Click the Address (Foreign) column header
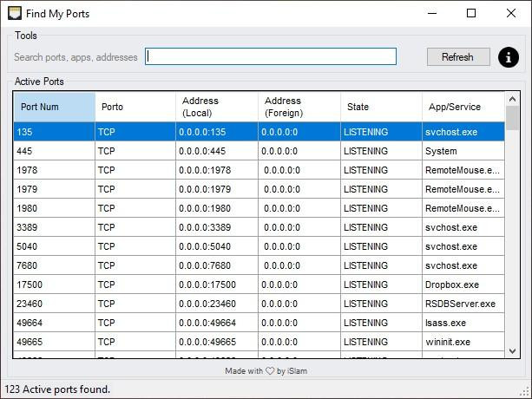The height and width of the screenshot is (399, 532). click(x=299, y=107)
